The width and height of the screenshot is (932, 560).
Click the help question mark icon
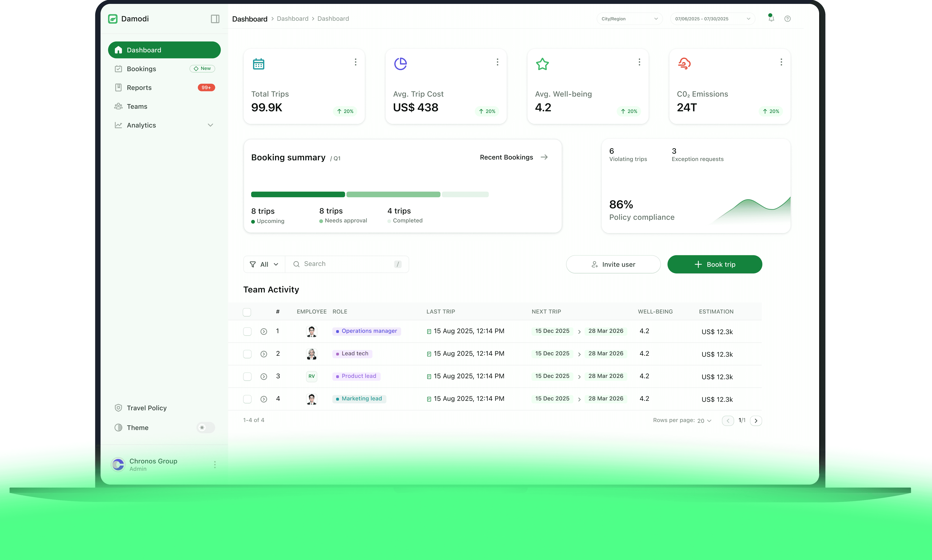(x=787, y=19)
